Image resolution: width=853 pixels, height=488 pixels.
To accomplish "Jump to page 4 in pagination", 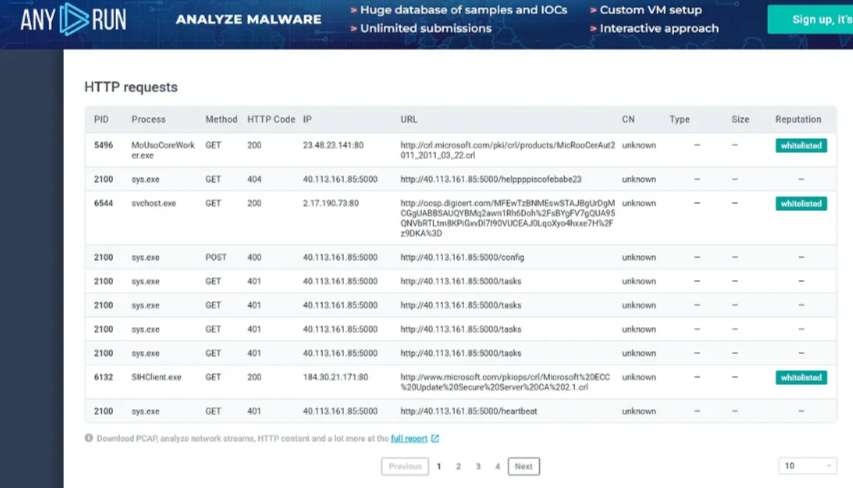I will 497,466.
